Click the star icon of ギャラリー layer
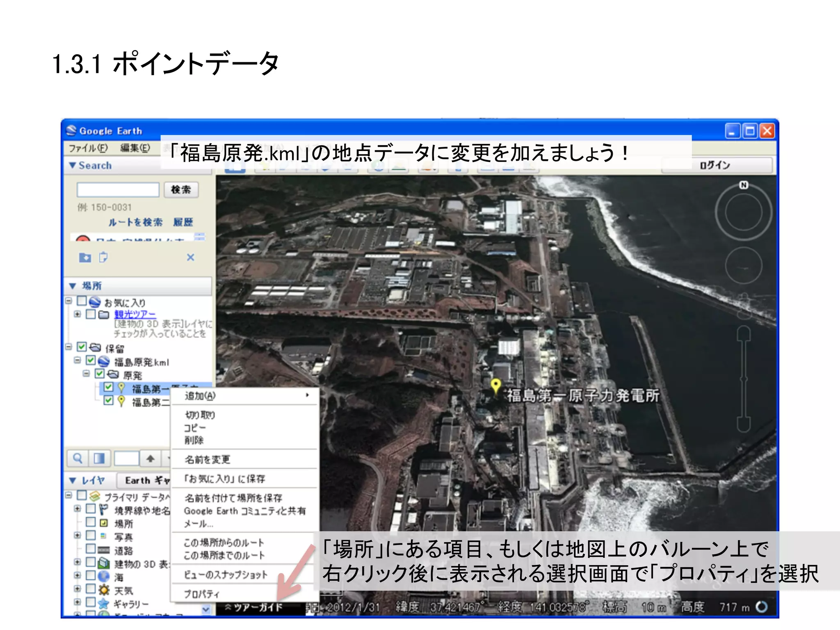 click(x=104, y=603)
